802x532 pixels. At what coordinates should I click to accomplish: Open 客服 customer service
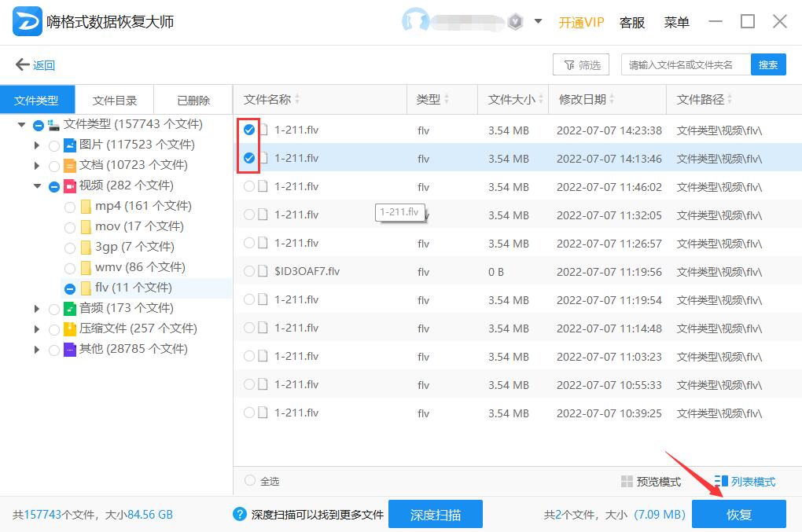(x=631, y=22)
